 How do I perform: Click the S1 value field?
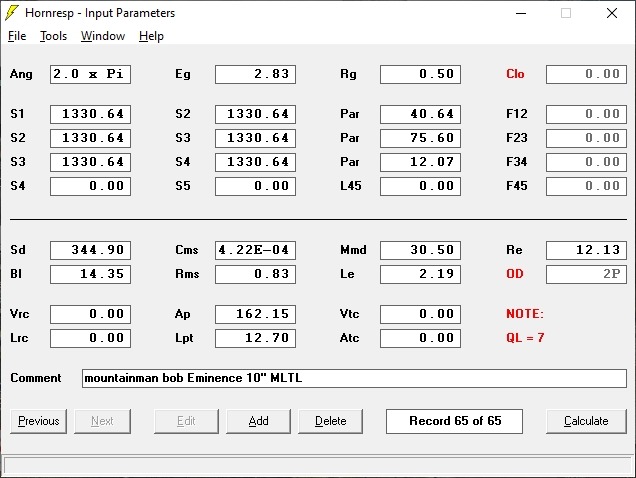(x=90, y=114)
